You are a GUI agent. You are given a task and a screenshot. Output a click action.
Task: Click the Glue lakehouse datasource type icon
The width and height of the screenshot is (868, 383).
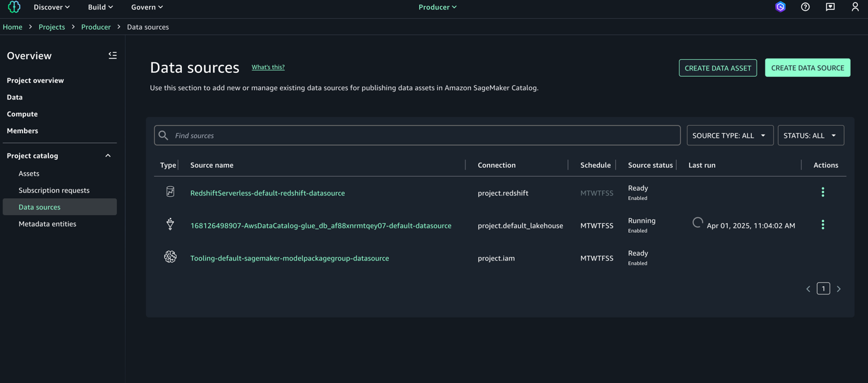(170, 224)
